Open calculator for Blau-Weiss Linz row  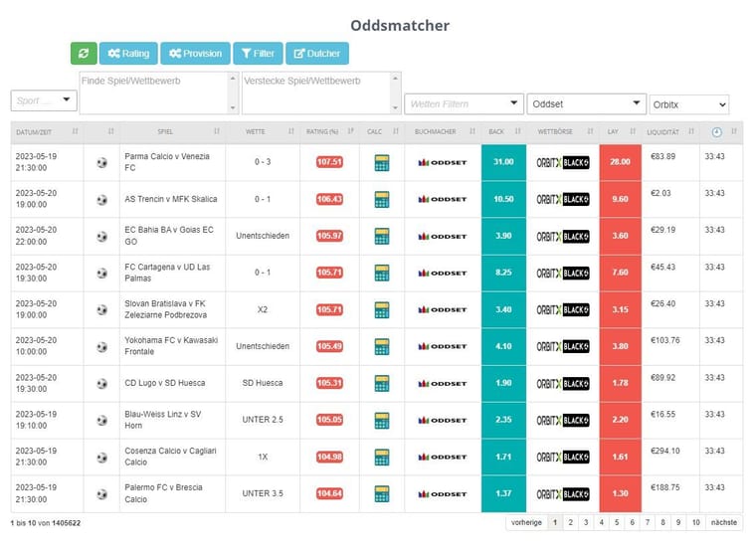tap(382, 420)
